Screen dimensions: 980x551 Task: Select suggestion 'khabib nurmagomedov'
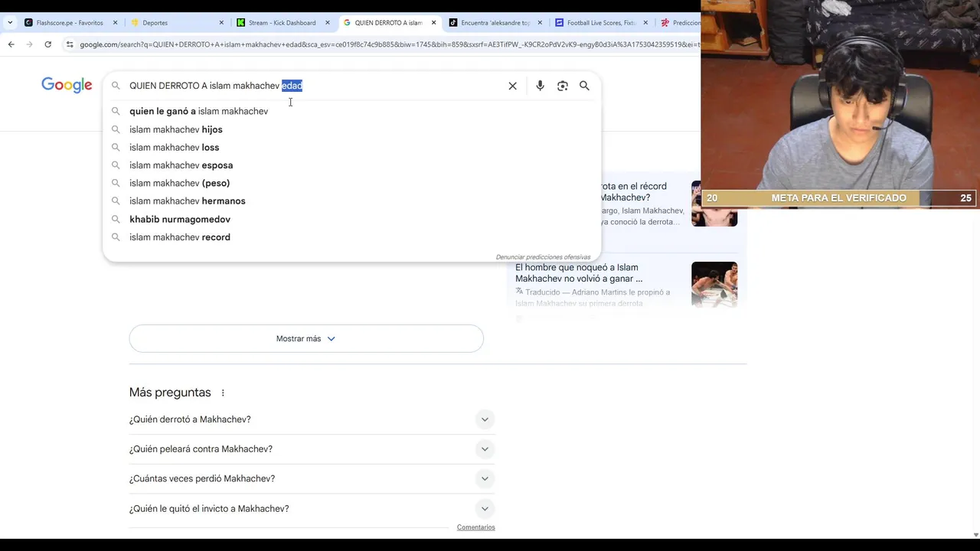352,219
